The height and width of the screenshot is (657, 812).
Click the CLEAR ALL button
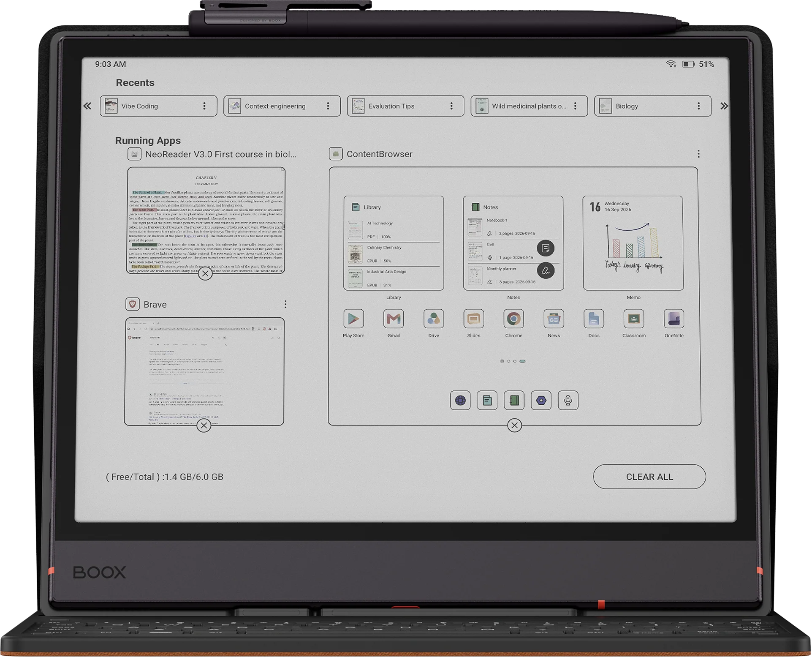click(x=649, y=477)
